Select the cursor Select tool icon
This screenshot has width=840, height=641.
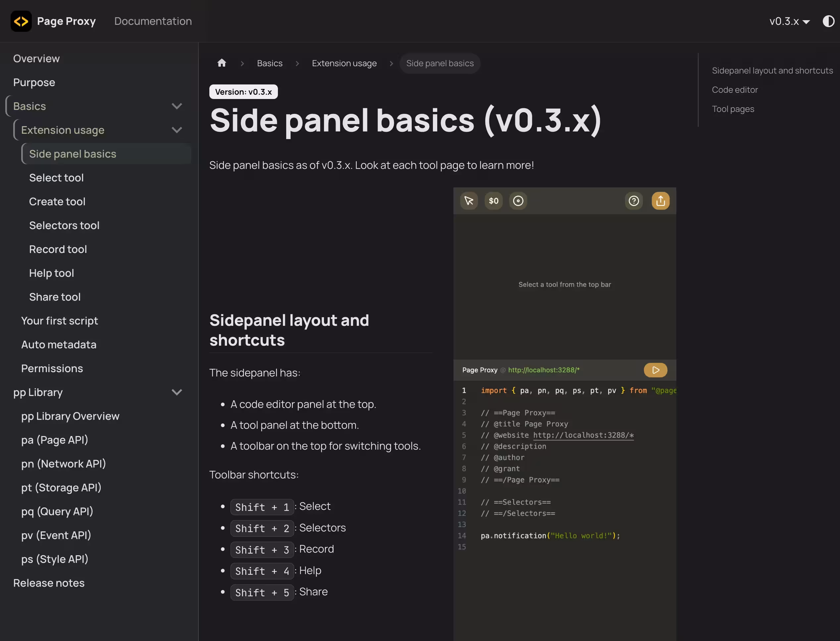coord(469,201)
